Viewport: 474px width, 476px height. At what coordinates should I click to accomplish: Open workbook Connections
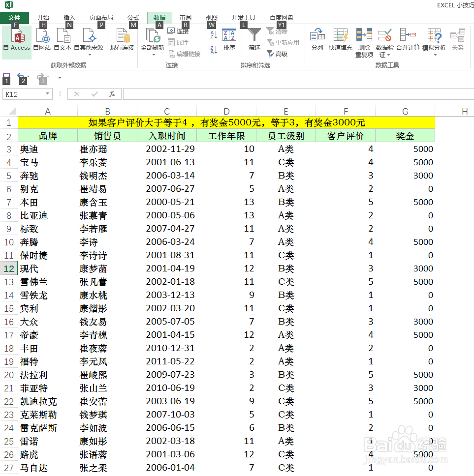pos(179,31)
